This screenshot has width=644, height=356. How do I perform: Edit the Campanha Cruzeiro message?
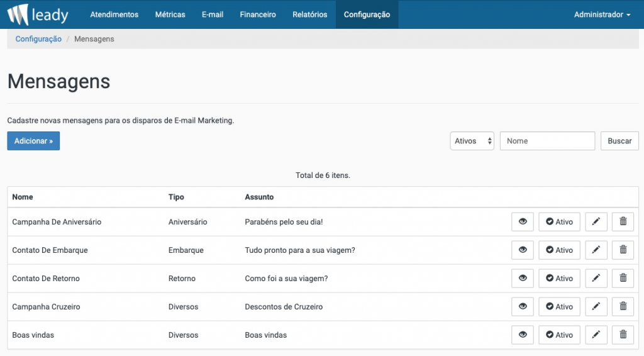596,307
